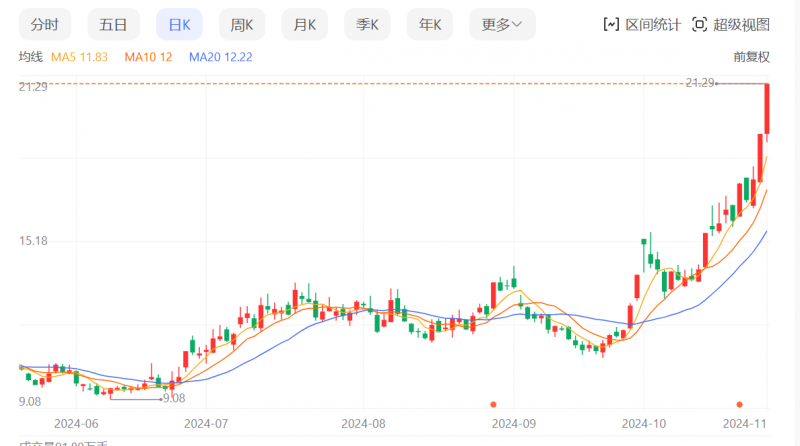The height and width of the screenshot is (446, 800).
Task: Switch to the 分时 intraday chart tab
Action: 44,24
